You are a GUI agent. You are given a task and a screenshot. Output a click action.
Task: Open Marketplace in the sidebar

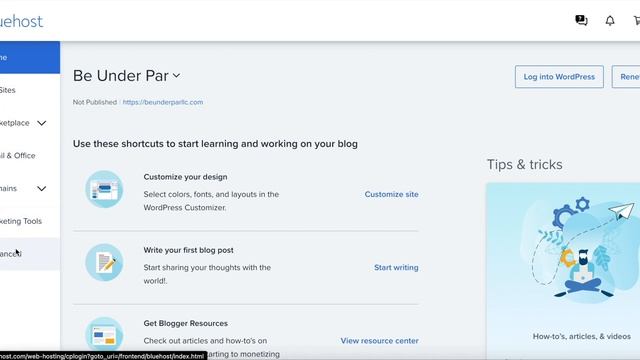15,123
